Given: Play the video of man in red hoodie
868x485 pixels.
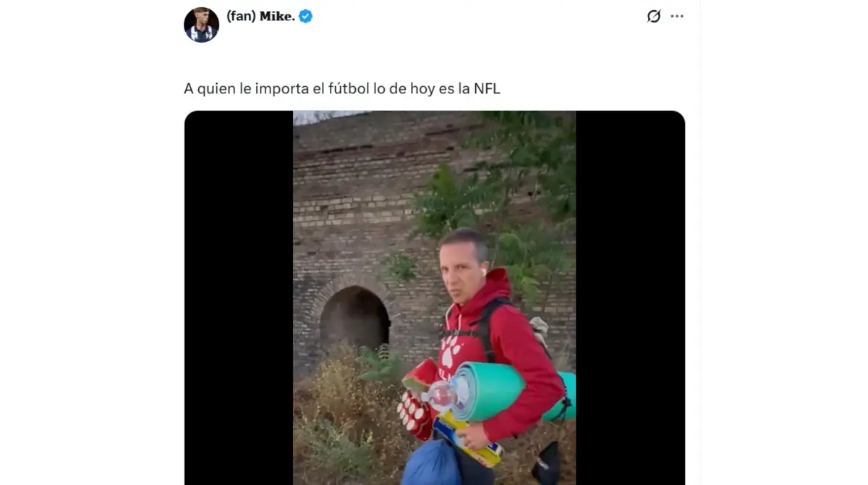Looking at the screenshot, I should coord(434,298).
